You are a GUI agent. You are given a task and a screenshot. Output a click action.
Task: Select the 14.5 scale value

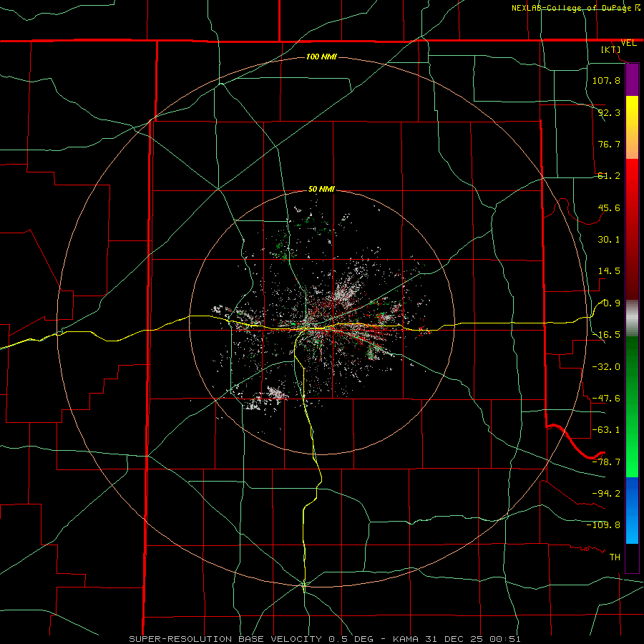click(x=609, y=271)
